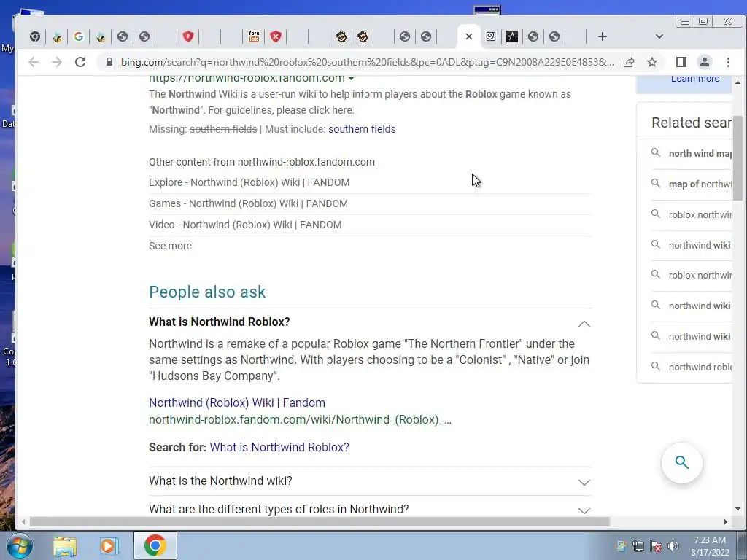Open the volume speaker tray icon

click(x=673, y=546)
